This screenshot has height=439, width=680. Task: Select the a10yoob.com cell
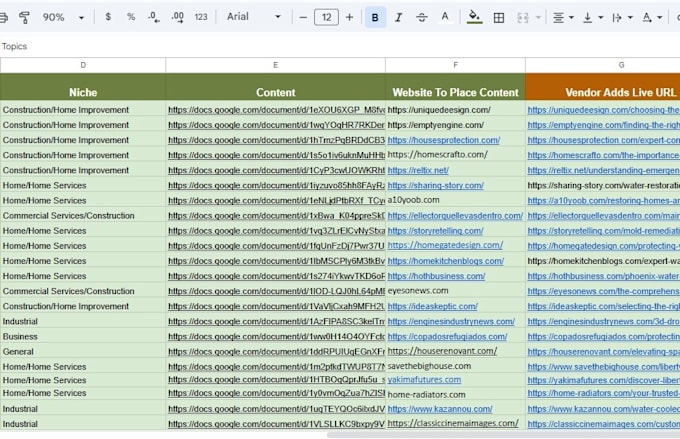coord(455,200)
